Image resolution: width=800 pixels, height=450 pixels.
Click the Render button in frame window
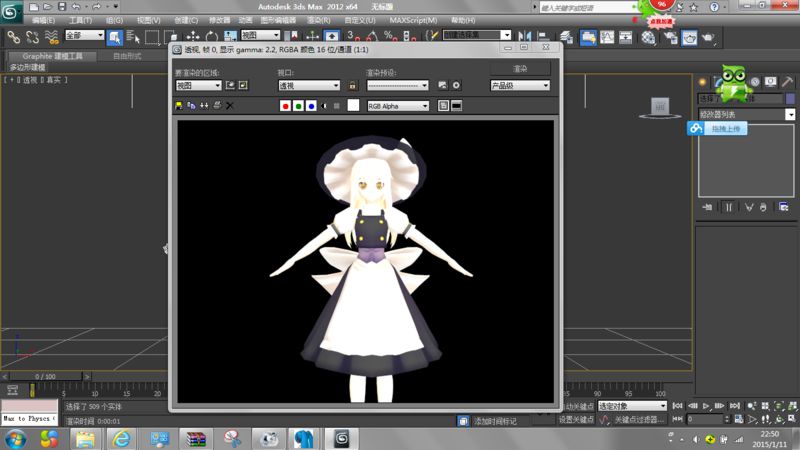pyautogui.click(x=520, y=68)
